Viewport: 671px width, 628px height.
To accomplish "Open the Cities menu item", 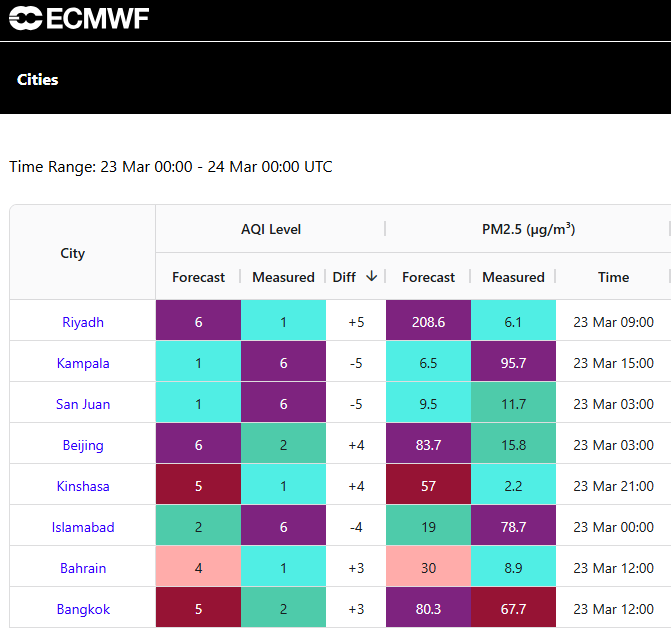I will point(38,80).
